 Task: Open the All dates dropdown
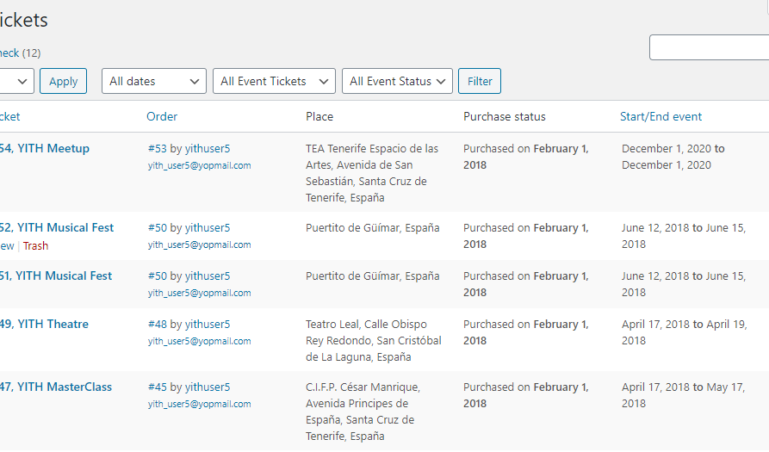[x=153, y=81]
